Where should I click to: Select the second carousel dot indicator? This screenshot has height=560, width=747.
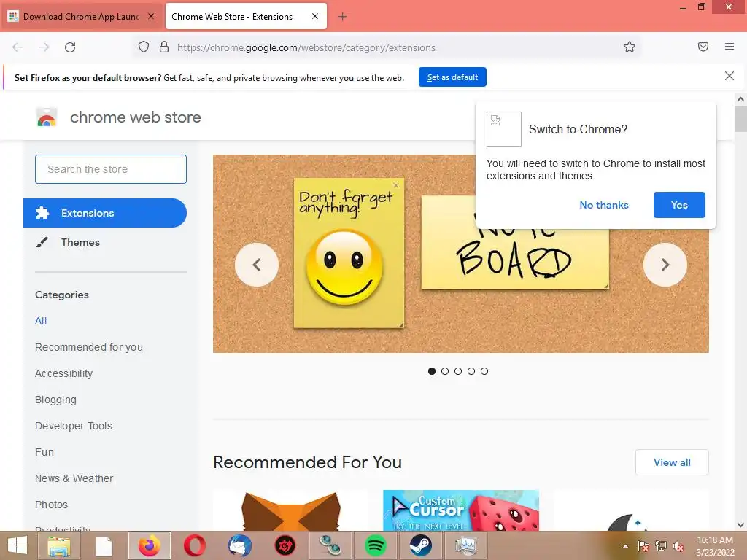(445, 371)
